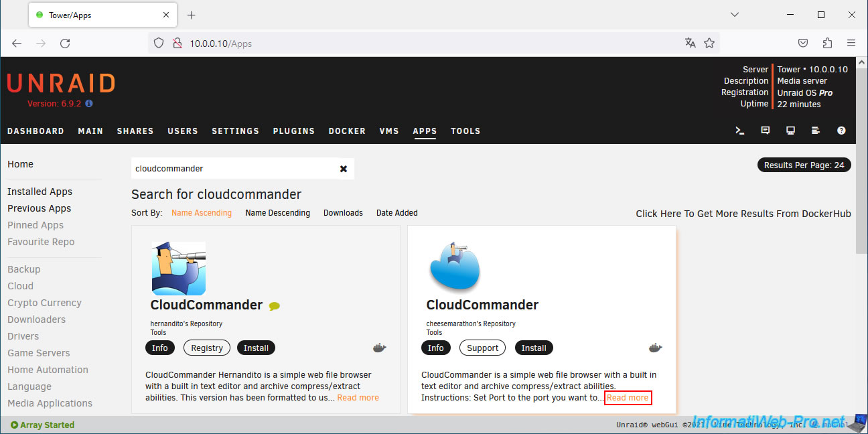Install cheesemarathon's CloudCommander app
The image size is (868, 434).
pos(533,348)
